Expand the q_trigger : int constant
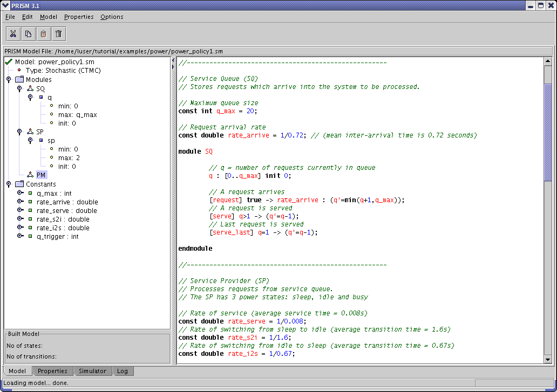This screenshot has height=392, width=557. pos(21,236)
